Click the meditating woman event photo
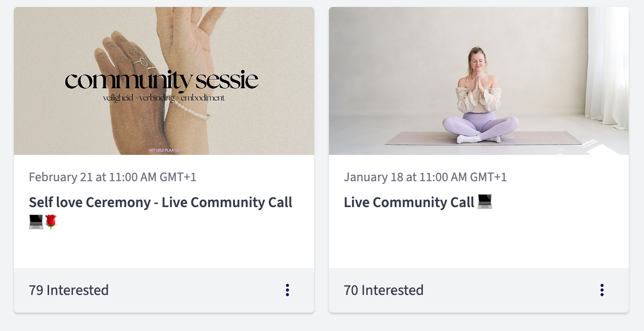This screenshot has width=644, height=331. pos(479,81)
